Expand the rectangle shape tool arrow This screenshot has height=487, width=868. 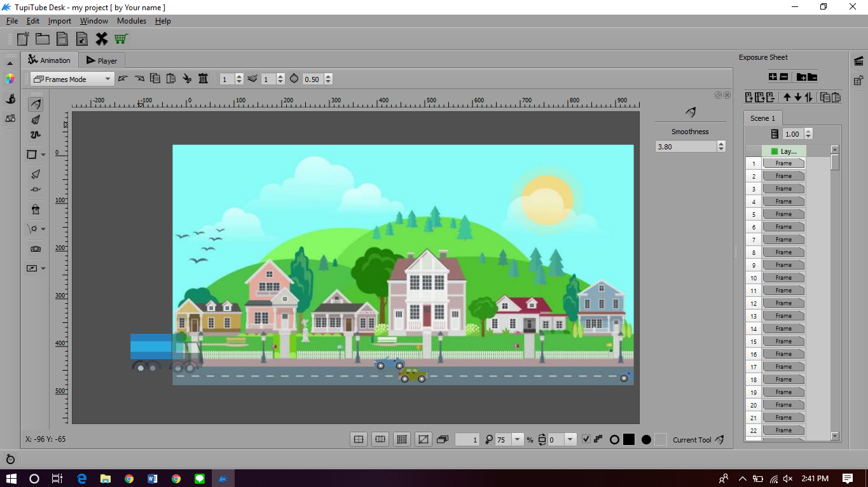pyautogui.click(x=43, y=154)
